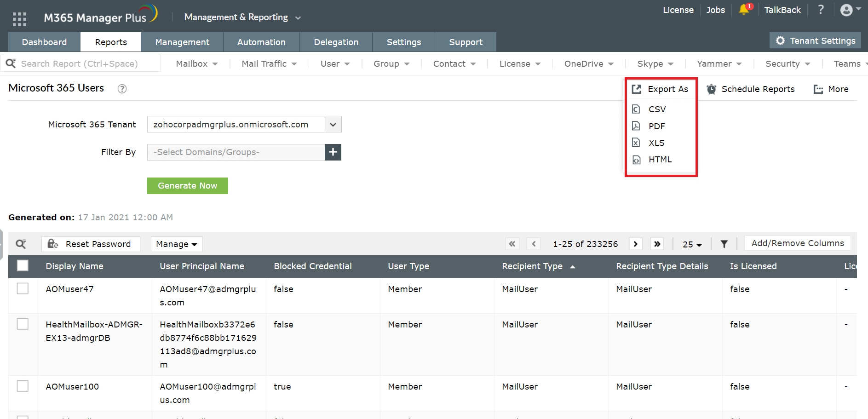Open the Security reports dropdown

coord(788,64)
